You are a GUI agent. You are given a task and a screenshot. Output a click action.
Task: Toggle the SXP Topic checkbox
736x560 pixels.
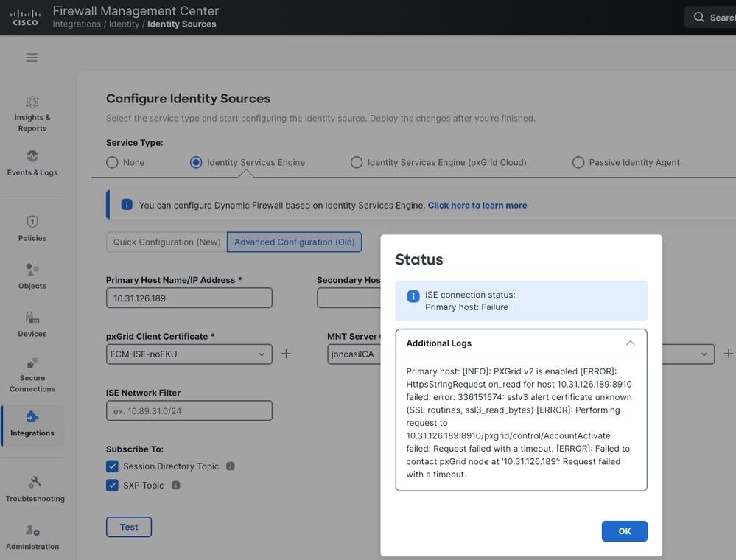click(112, 486)
